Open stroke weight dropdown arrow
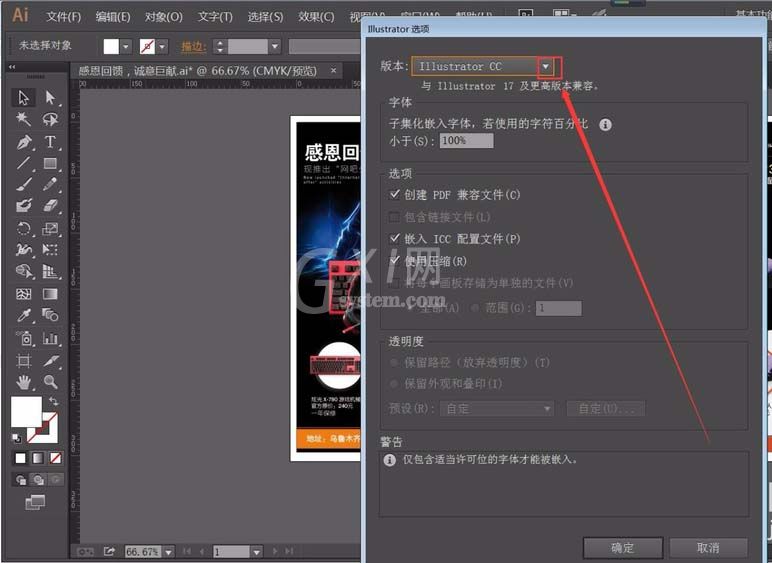772x563 pixels. (x=275, y=47)
